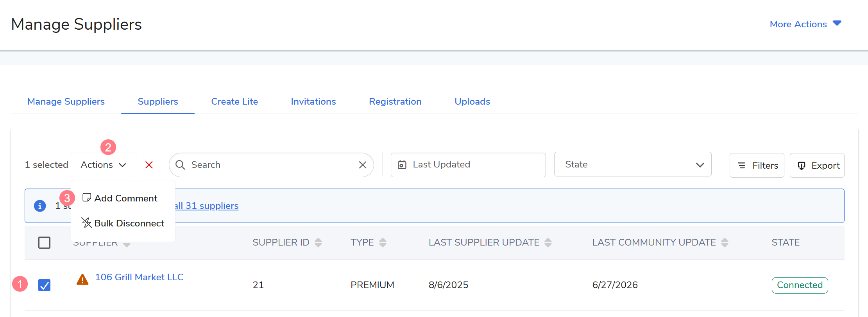Click the calendar icon in Last Updated
Image resolution: width=868 pixels, height=317 pixels.
click(x=402, y=165)
